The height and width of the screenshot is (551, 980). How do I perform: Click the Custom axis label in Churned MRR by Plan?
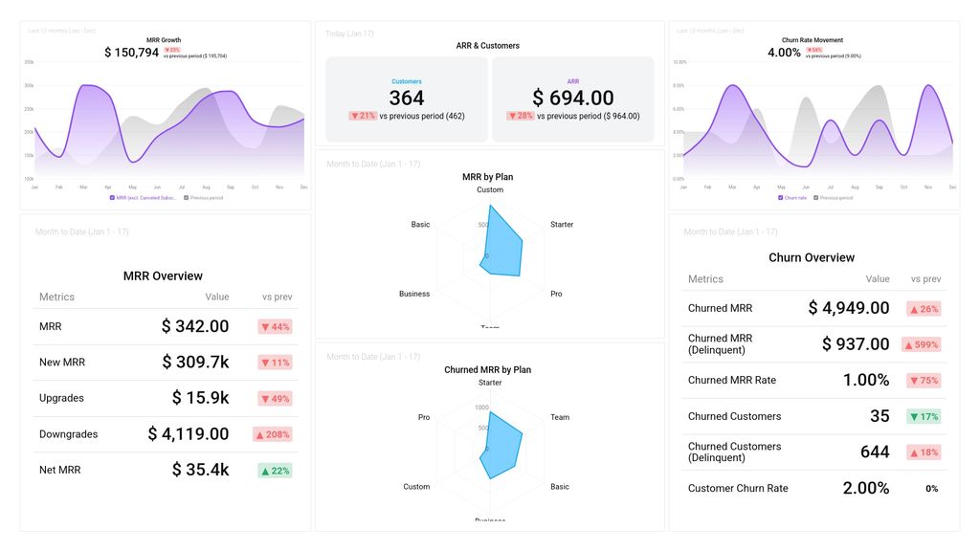[416, 487]
